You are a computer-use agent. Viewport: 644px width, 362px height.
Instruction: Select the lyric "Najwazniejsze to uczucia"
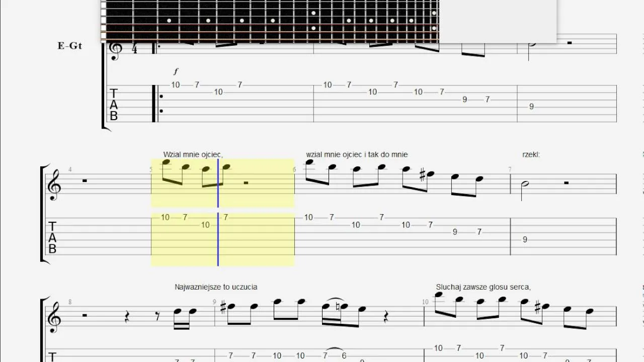pyautogui.click(x=216, y=287)
